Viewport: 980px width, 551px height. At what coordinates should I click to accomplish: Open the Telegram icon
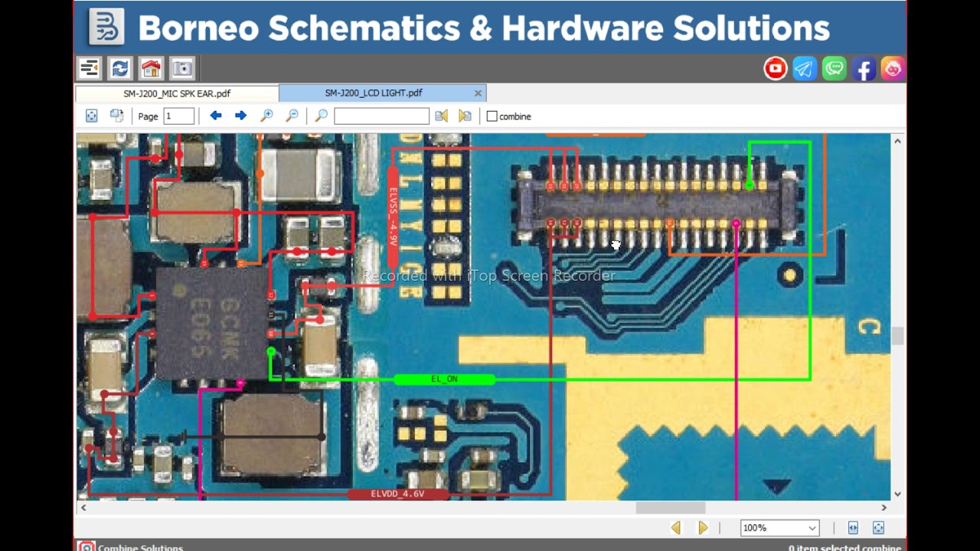click(x=805, y=69)
